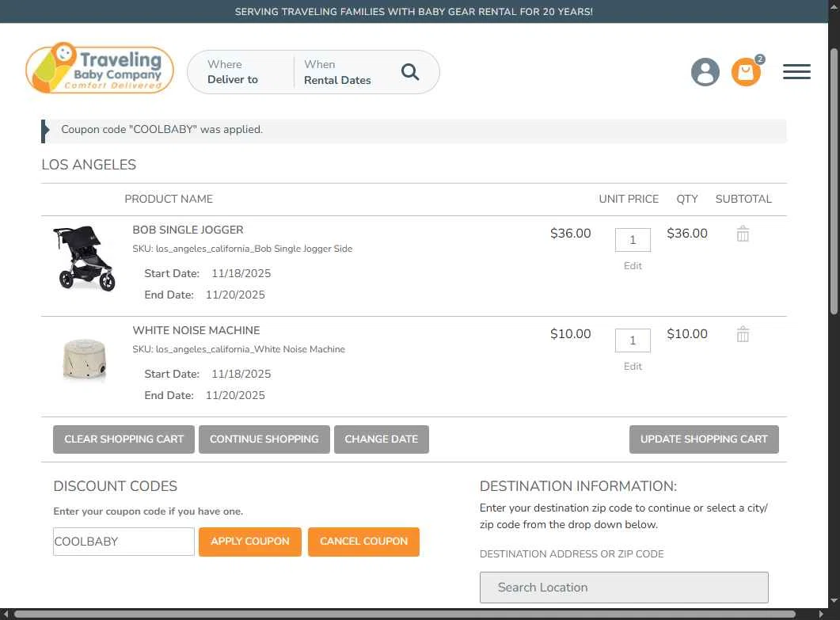840x620 pixels.
Task: Click the Update Shopping Cart button
Action: (x=704, y=439)
